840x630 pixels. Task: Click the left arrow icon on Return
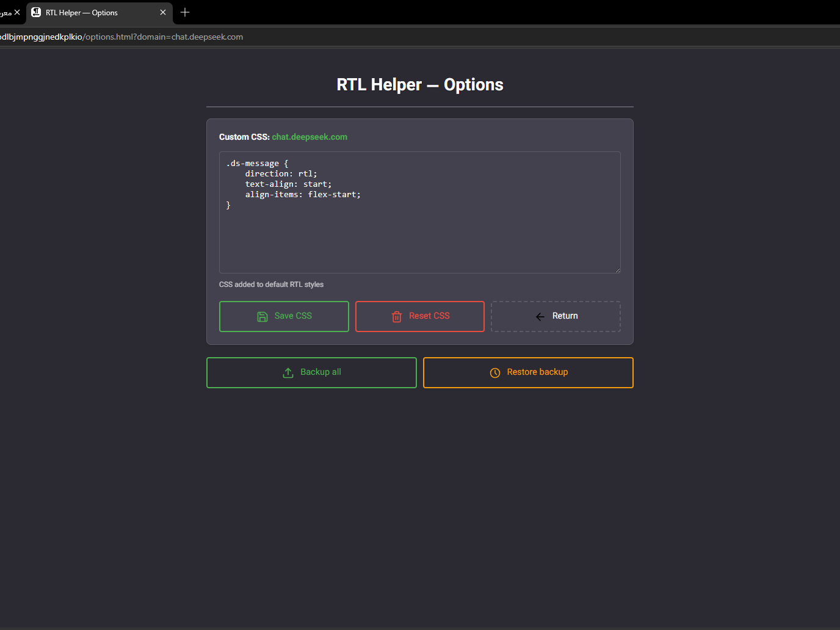point(540,316)
